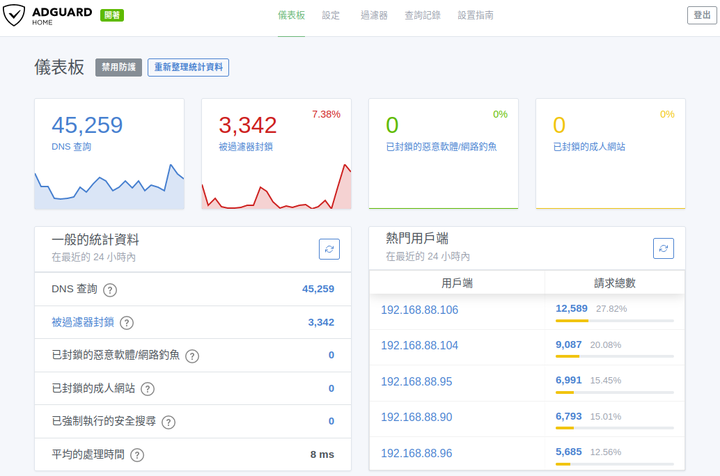Open help icon next to 被過濾器封鎖 row
The height and width of the screenshot is (476, 720).
point(127,323)
